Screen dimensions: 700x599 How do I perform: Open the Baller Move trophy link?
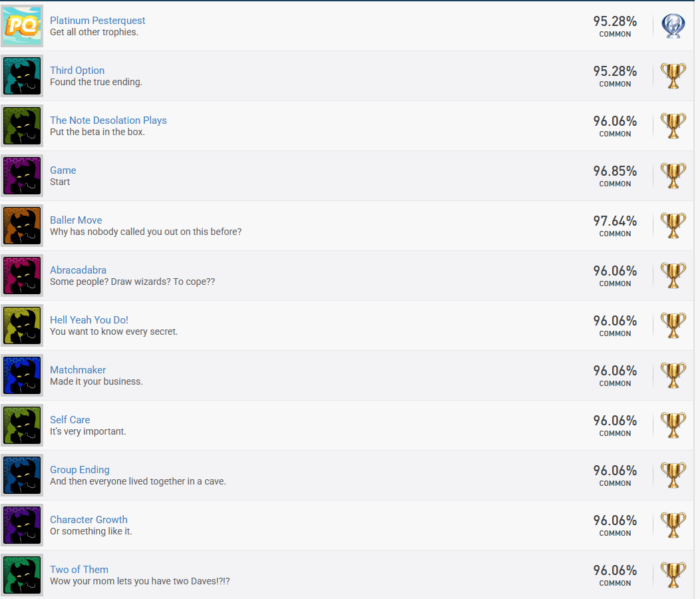(x=76, y=220)
